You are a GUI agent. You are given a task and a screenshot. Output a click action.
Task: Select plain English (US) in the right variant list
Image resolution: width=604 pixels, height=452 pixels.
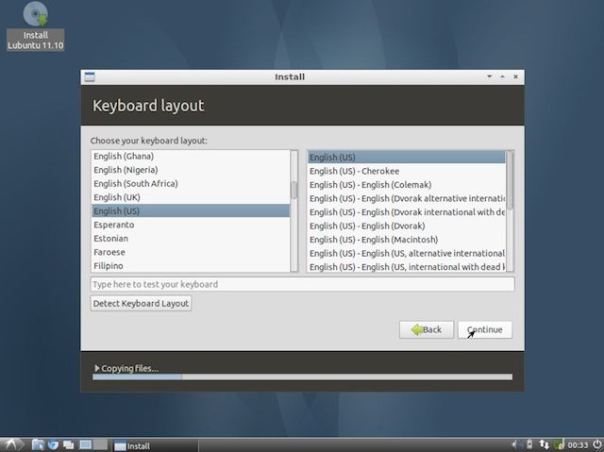[x=407, y=157]
